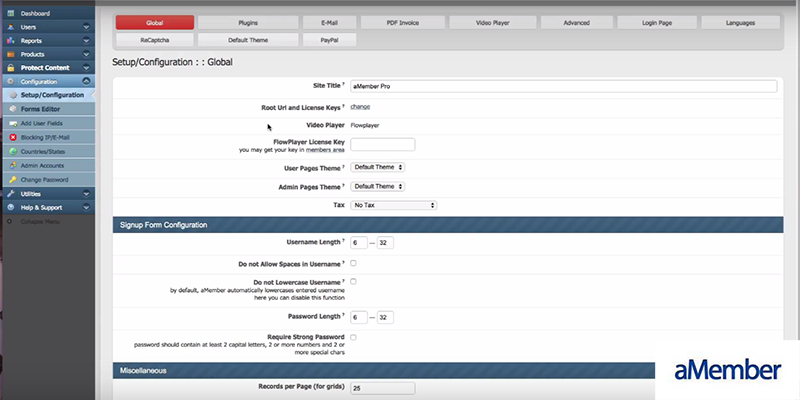The image size is (800, 400).
Task: Toggle Do not Lowercase Username checkbox
Action: coord(354,282)
